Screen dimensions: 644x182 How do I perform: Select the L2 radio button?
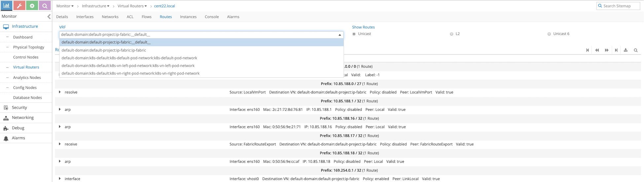click(x=451, y=34)
